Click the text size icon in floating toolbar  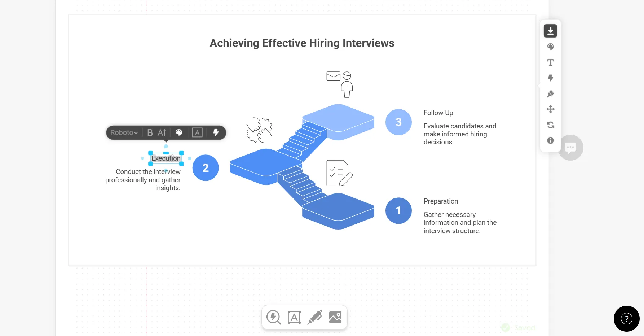coord(162,132)
